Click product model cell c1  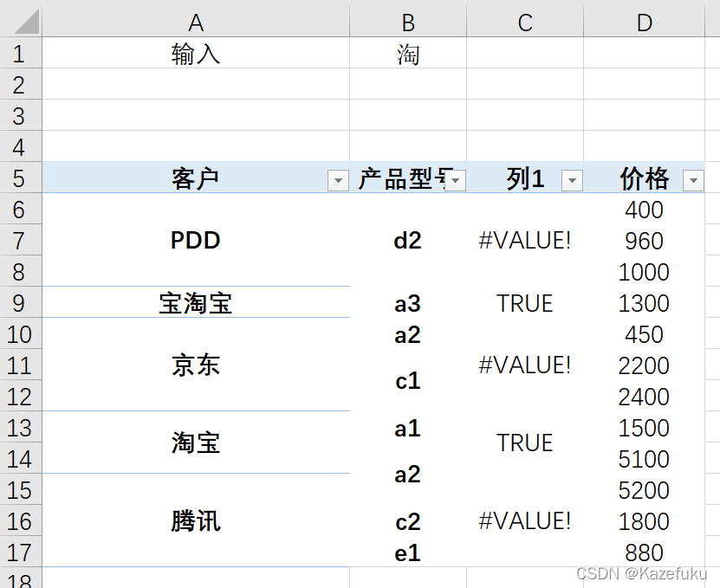(408, 381)
